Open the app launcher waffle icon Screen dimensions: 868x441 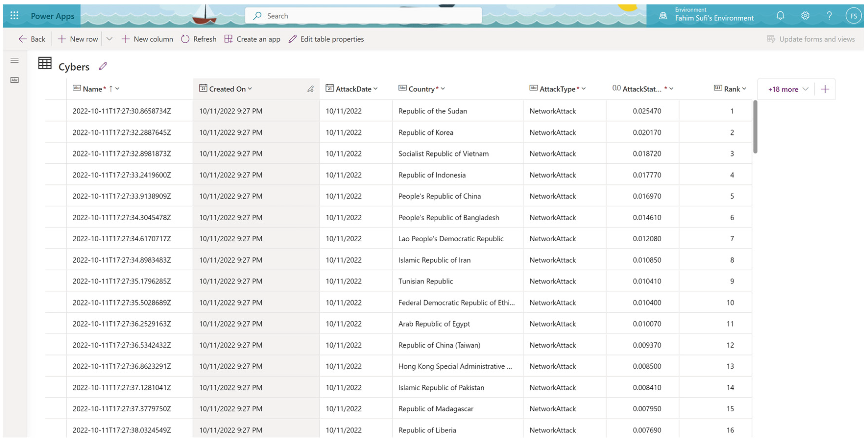(x=14, y=15)
